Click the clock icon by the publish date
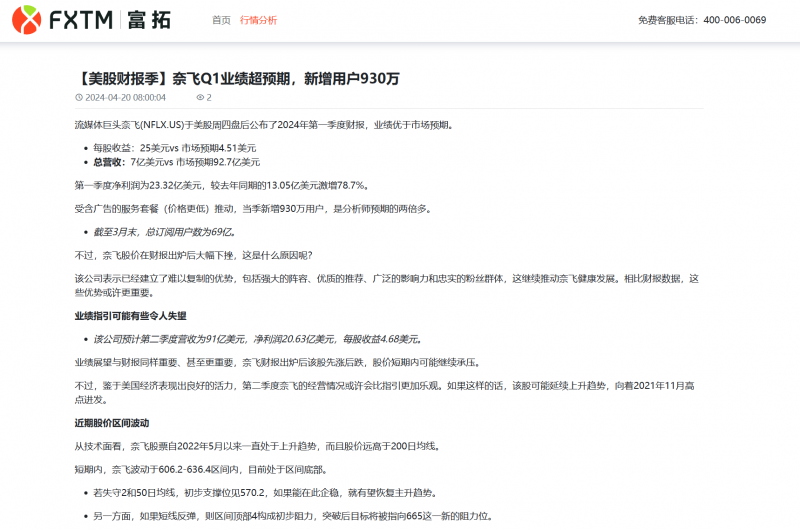The width and height of the screenshot is (800, 530). coord(79,97)
